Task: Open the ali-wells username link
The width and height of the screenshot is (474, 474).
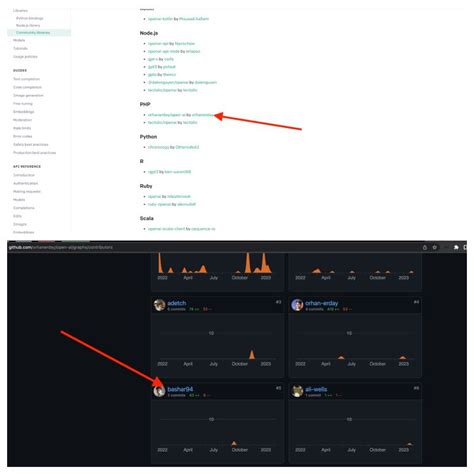Action: pyautogui.click(x=316, y=389)
